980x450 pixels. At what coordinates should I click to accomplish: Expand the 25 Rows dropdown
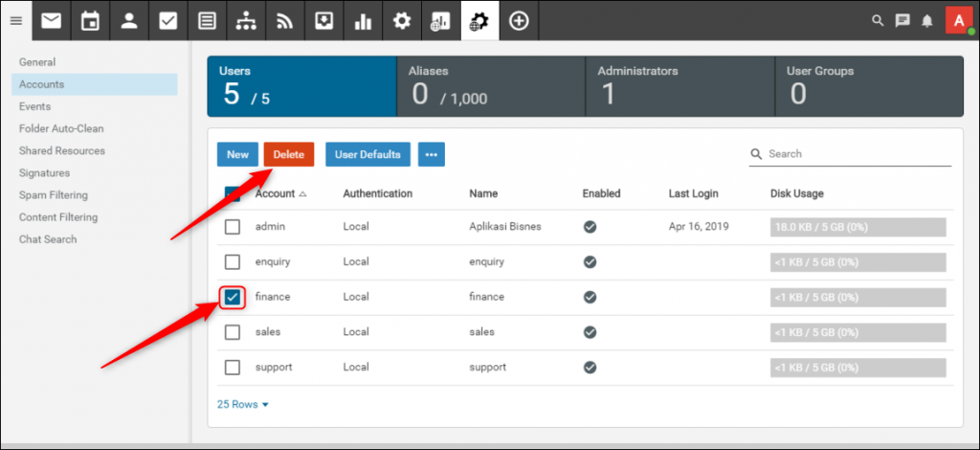tap(243, 404)
